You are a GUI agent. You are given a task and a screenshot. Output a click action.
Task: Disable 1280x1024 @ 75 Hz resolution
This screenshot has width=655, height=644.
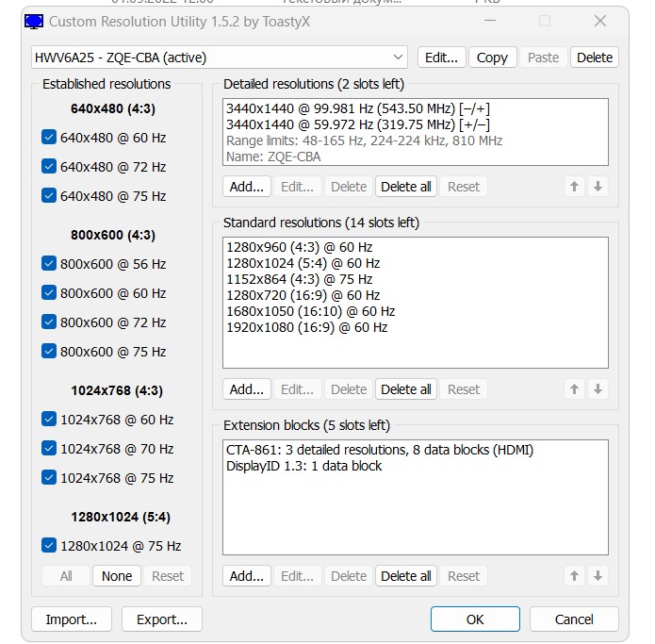[x=50, y=546]
